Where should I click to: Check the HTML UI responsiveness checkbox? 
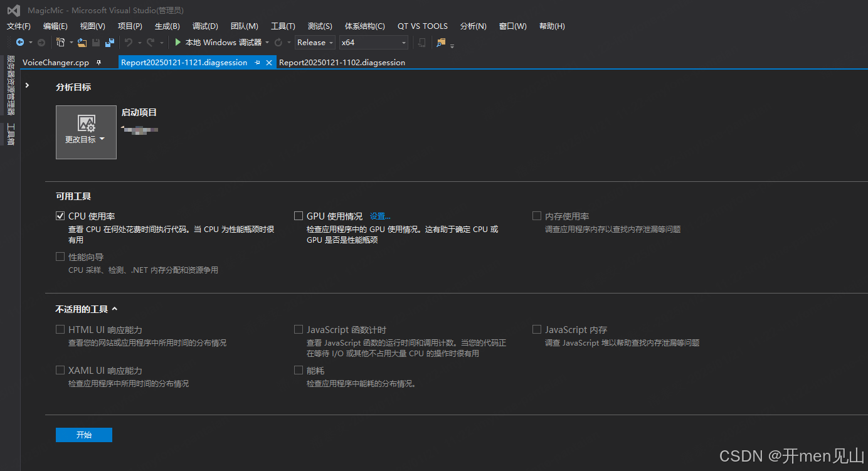pyautogui.click(x=60, y=329)
